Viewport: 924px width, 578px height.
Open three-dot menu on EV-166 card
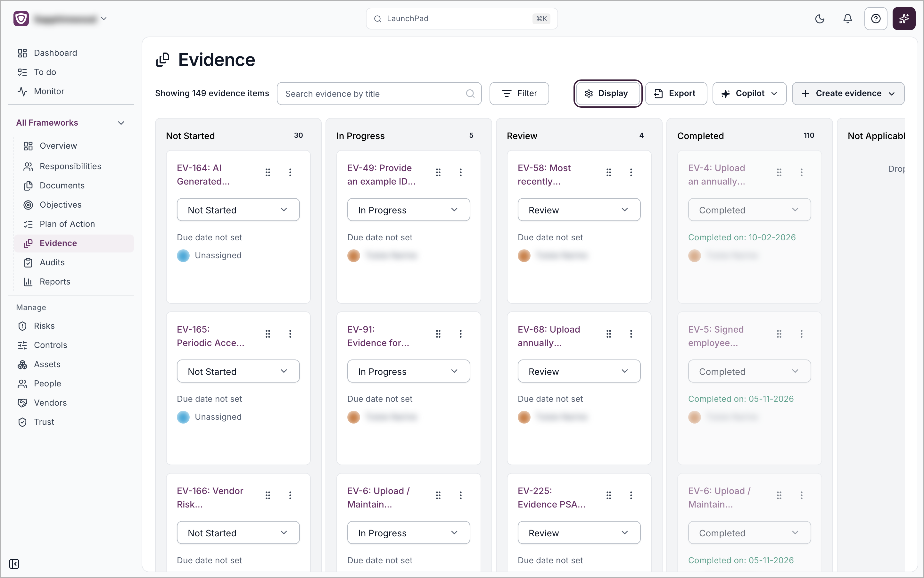click(290, 495)
